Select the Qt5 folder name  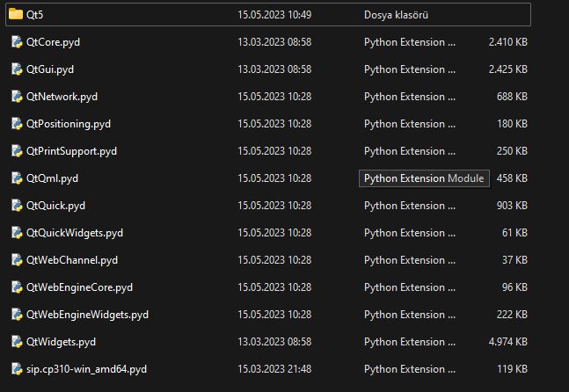coord(34,15)
